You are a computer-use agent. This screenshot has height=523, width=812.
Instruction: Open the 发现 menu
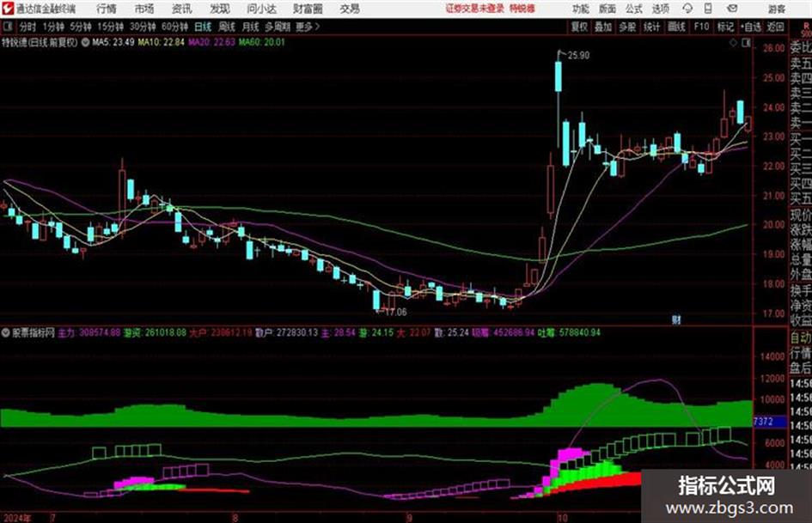tap(220, 9)
